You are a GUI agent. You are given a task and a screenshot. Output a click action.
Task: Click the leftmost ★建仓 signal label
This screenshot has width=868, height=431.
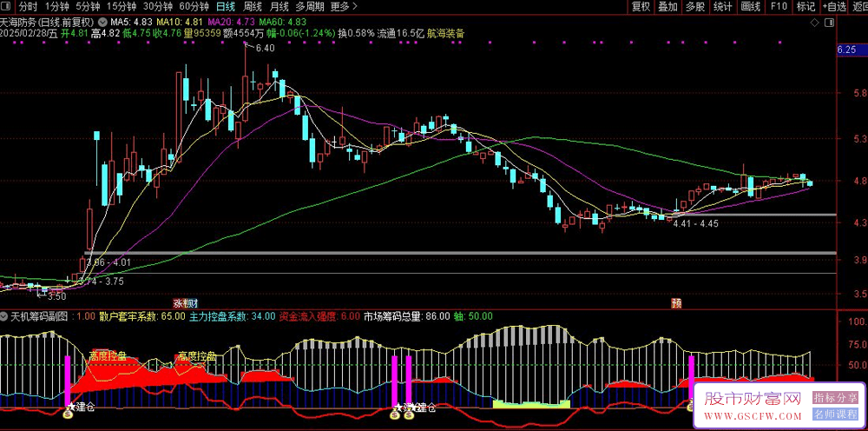click(82, 408)
